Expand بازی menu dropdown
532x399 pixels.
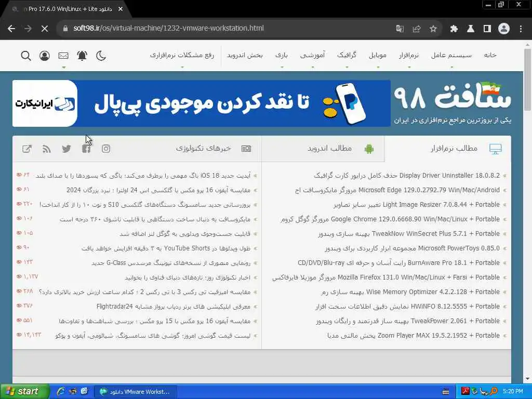(x=282, y=55)
